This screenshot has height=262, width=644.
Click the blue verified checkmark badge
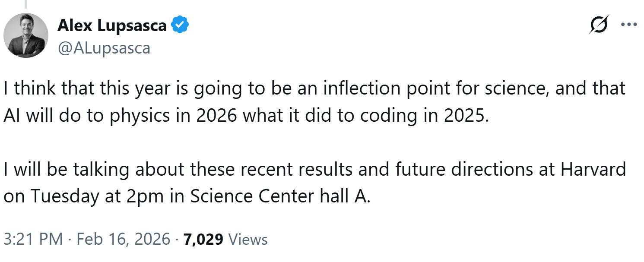pyautogui.click(x=180, y=25)
